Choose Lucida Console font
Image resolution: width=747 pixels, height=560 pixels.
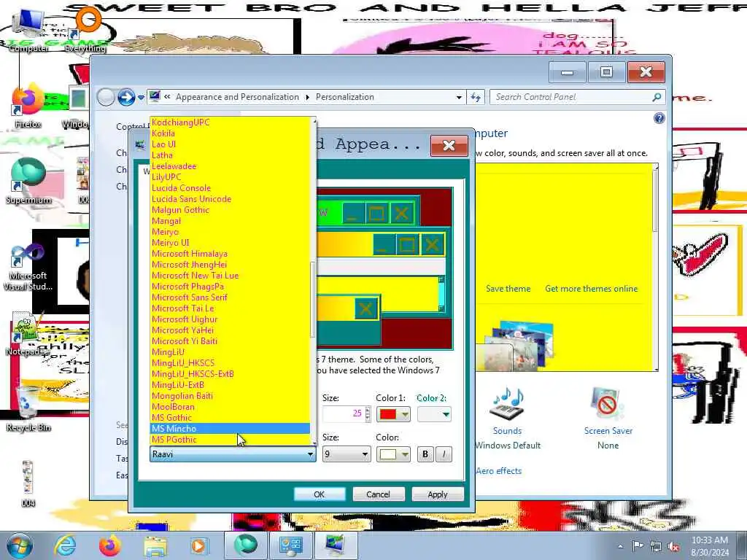[230, 187]
